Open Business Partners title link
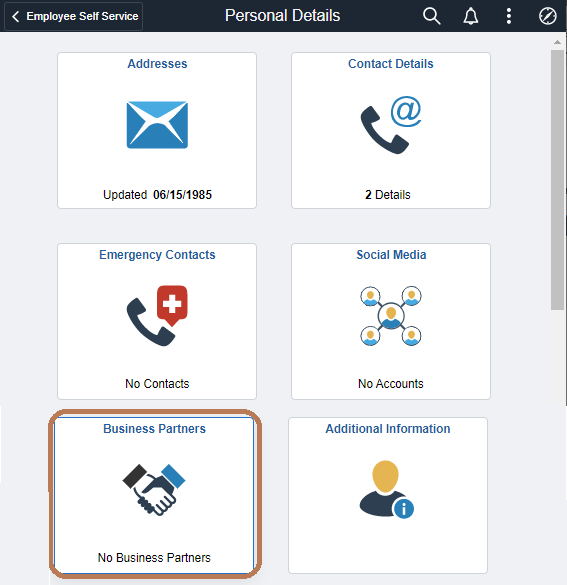 tap(154, 429)
